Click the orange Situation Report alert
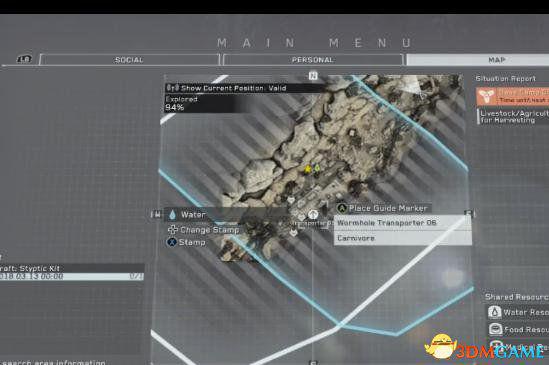The image size is (549, 365). coord(512,96)
